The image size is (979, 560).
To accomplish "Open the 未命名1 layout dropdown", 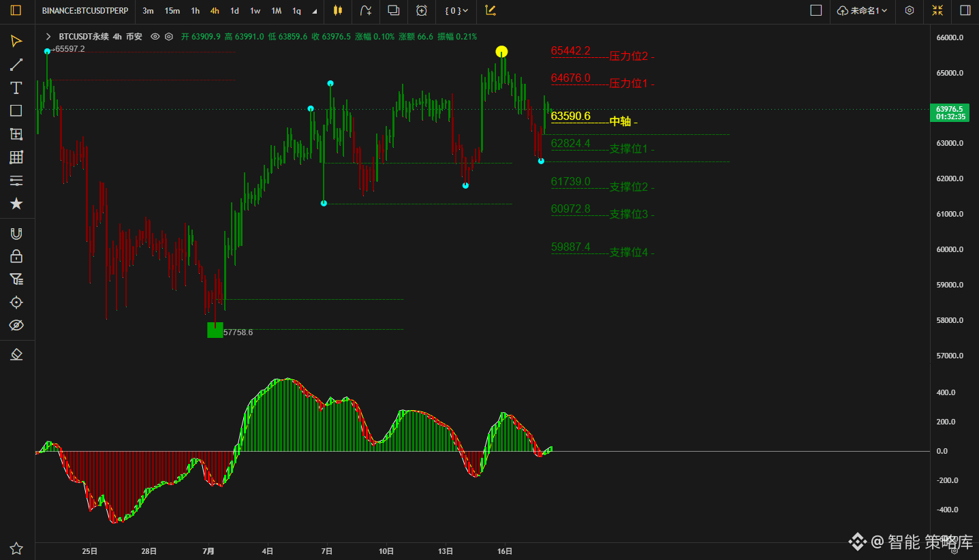I will [862, 10].
